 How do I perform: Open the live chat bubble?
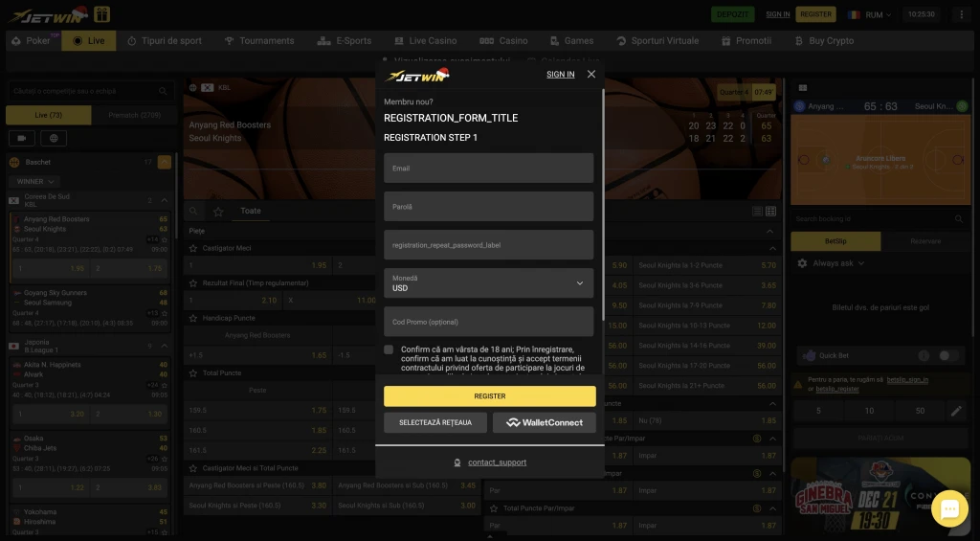coord(949,509)
